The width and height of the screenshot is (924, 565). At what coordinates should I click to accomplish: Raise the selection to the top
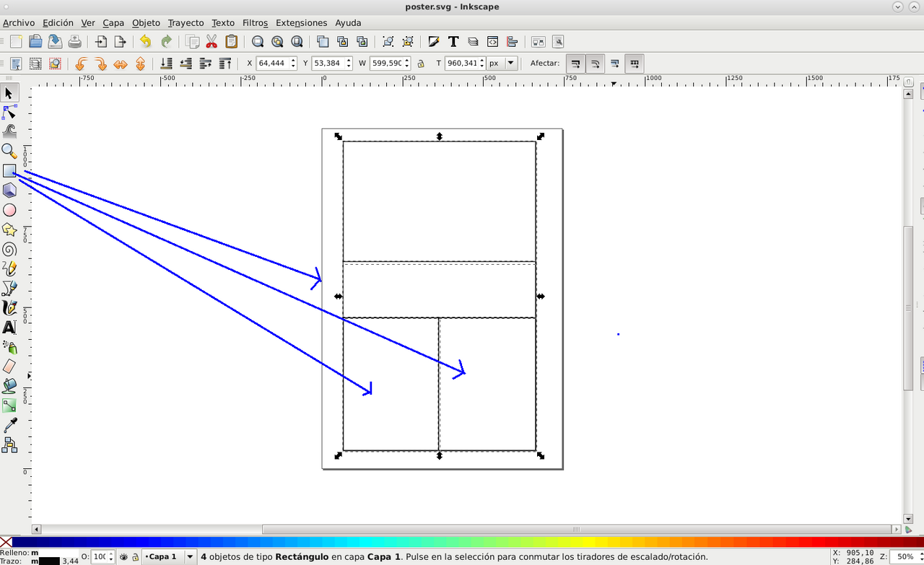pos(225,63)
